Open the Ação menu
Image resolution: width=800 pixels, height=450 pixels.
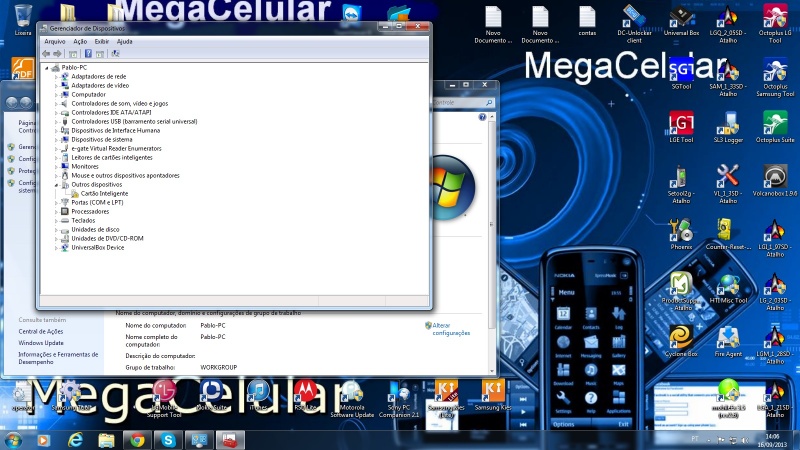click(x=80, y=41)
